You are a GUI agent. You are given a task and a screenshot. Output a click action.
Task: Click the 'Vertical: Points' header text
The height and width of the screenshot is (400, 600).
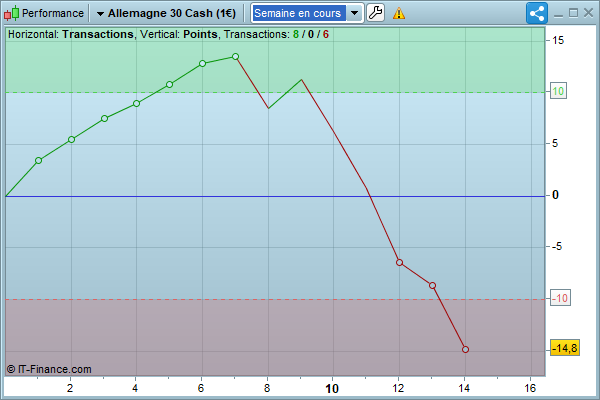point(179,34)
